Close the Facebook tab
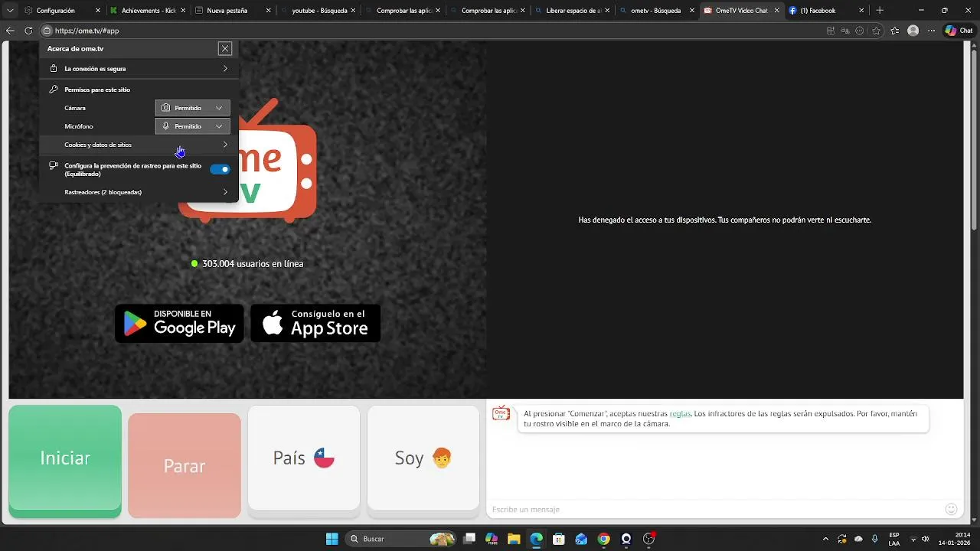 coord(862,11)
